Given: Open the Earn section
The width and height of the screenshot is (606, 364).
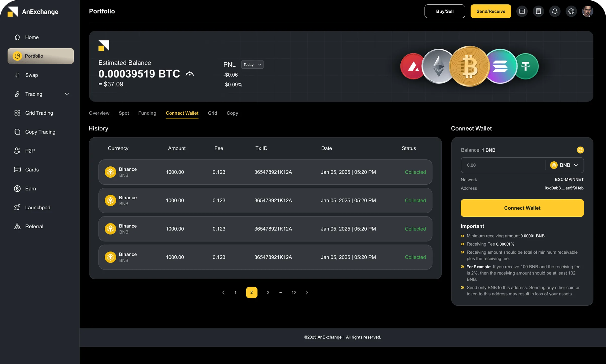Looking at the screenshot, I should 30,189.
